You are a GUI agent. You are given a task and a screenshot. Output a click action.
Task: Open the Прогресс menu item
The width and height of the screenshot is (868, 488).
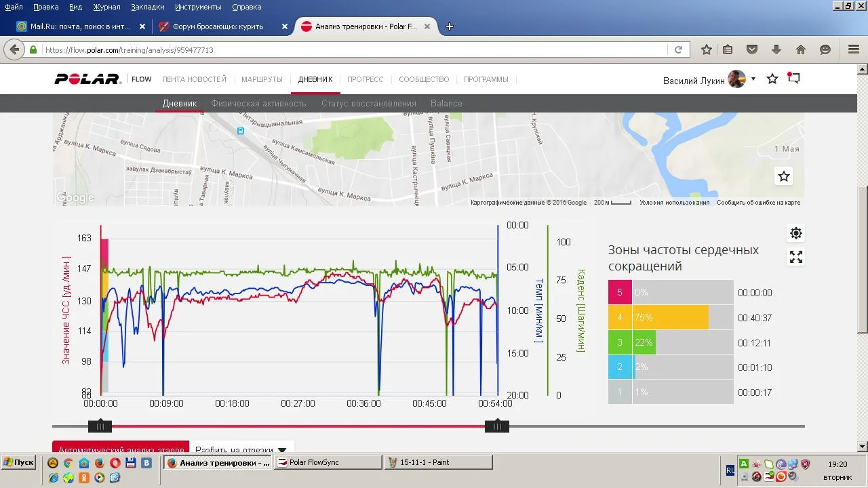coord(365,79)
